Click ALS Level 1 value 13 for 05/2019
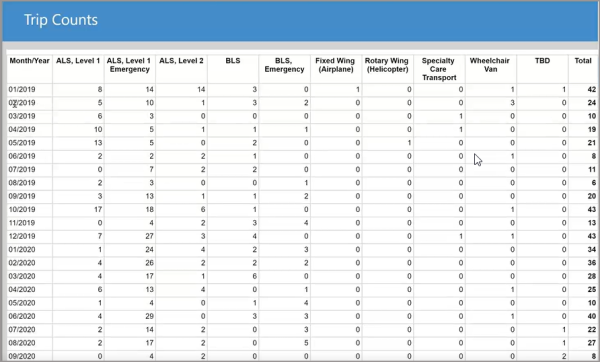600x362 pixels. pyautogui.click(x=98, y=143)
